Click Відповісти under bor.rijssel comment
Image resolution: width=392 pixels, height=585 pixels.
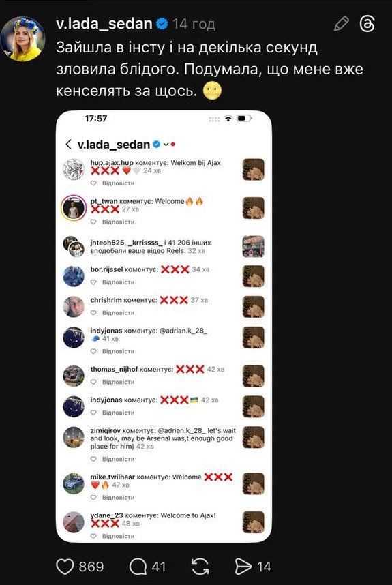pos(118,282)
